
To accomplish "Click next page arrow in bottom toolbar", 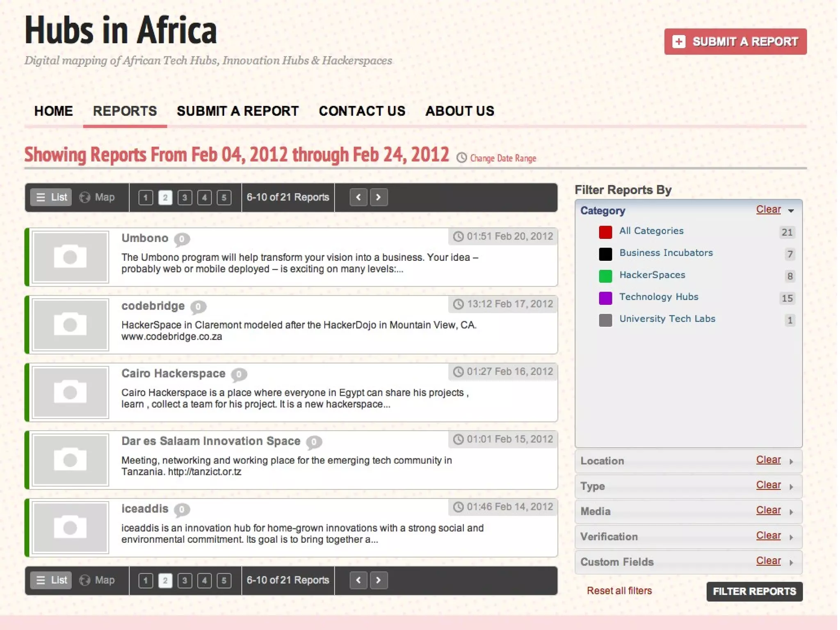I will (379, 580).
